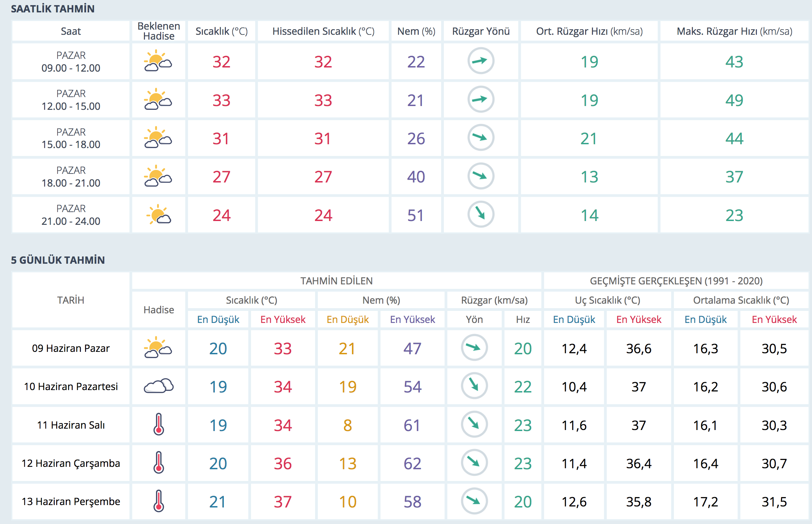This screenshot has height=524, width=812.
Task: Click thermometer icon for 11 Haziran Salı
Action: point(158,425)
